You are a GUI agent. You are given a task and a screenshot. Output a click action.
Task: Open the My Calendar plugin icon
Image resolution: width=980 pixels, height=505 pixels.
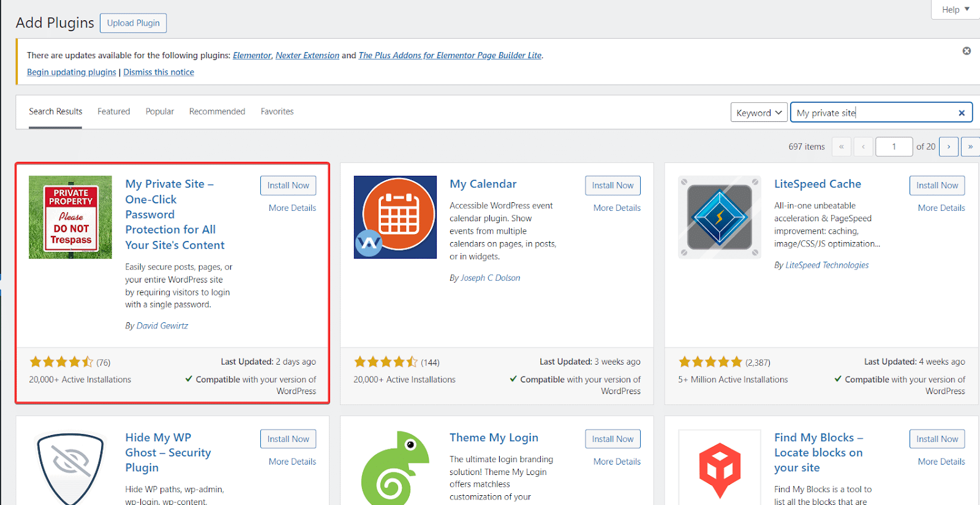(395, 218)
